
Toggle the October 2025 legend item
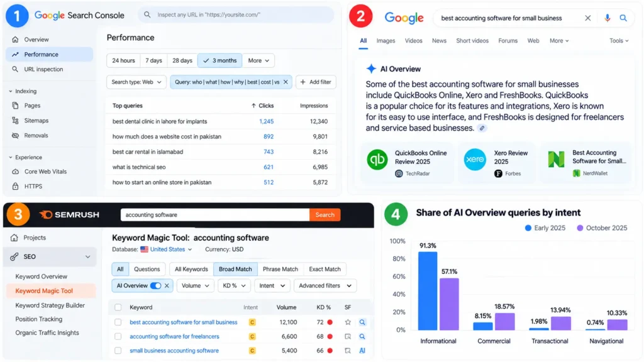pyautogui.click(x=602, y=228)
